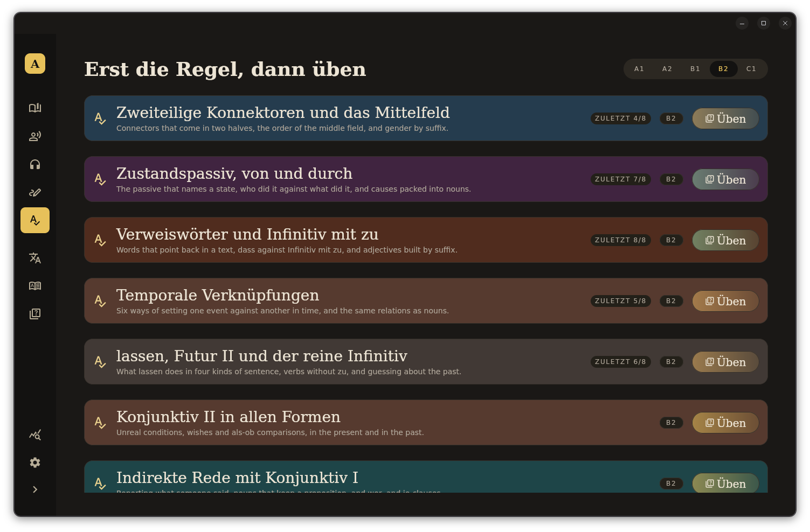810x532 pixels.
Task: Open the "Verweiswörter und Infinitiv mit zu" title
Action: coord(247,234)
